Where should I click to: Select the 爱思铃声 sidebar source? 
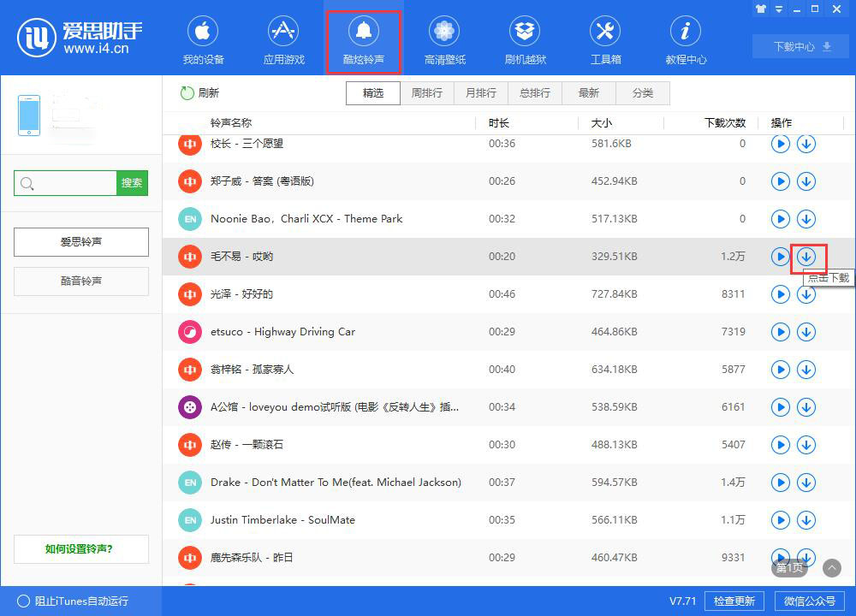[80, 242]
